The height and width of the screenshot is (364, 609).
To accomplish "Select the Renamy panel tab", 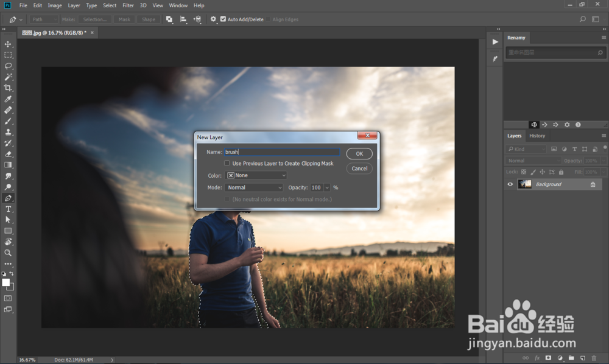I will pos(516,38).
